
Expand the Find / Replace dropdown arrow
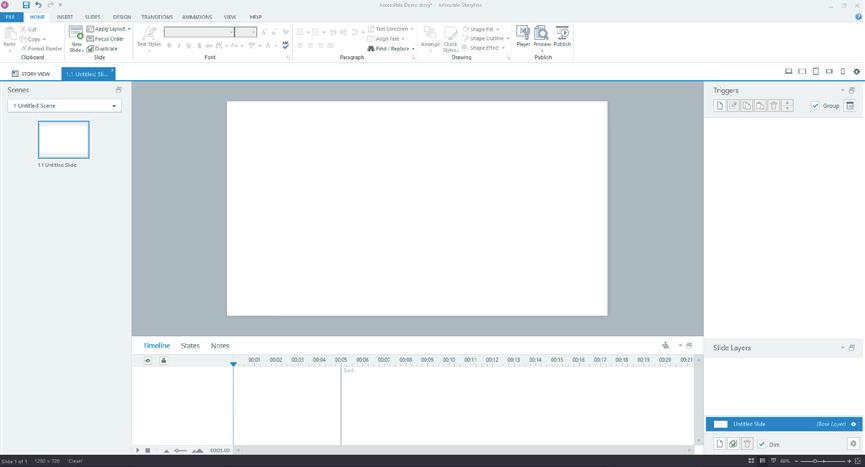coord(413,49)
